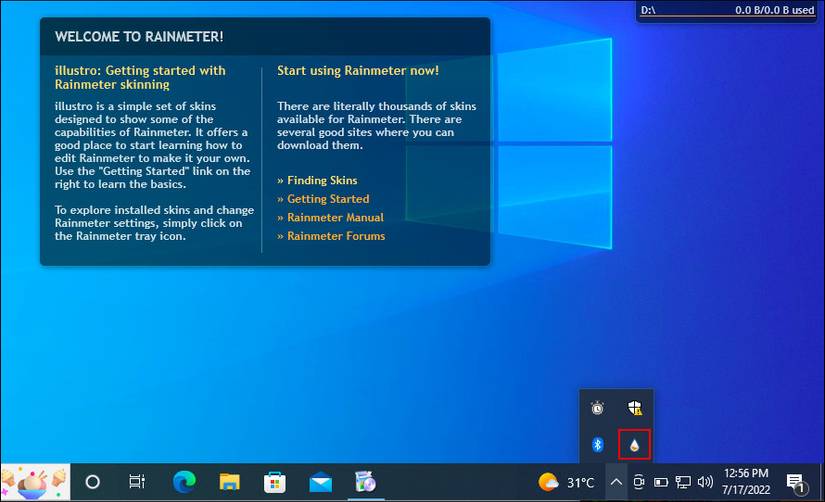Open Microsoft Store from the taskbar
The width and height of the screenshot is (825, 502).
tap(275, 482)
